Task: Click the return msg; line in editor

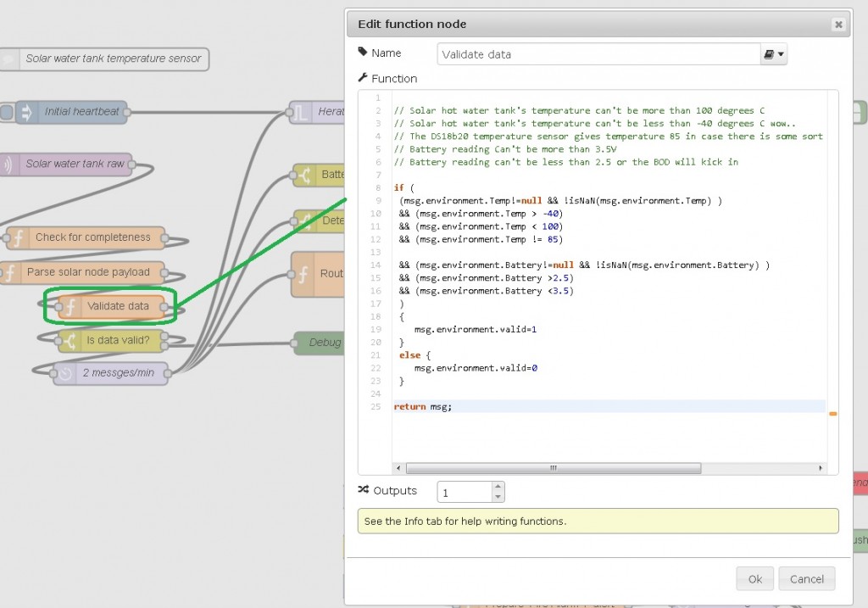Action: click(422, 406)
